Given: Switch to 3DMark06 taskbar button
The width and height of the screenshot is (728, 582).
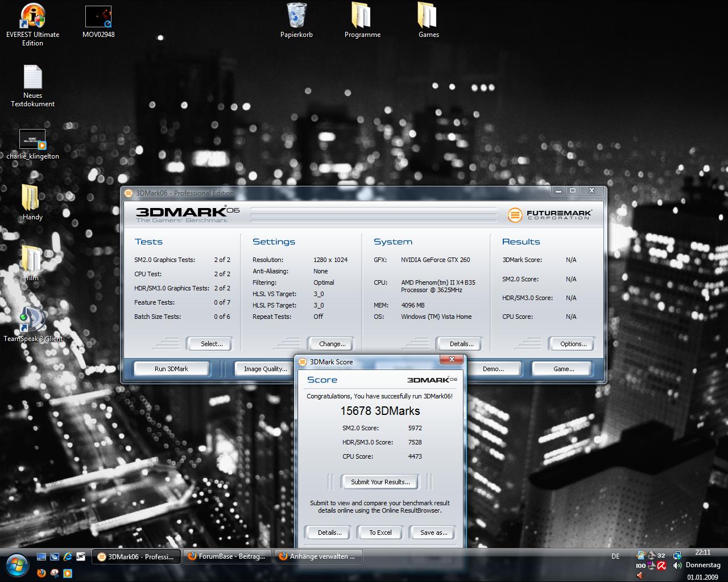Looking at the screenshot, I should point(136,556).
